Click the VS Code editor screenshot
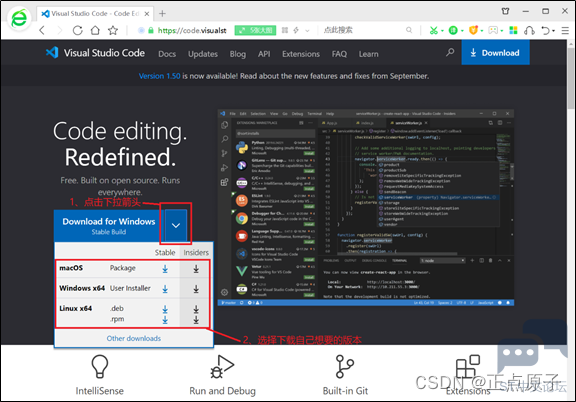 point(366,207)
